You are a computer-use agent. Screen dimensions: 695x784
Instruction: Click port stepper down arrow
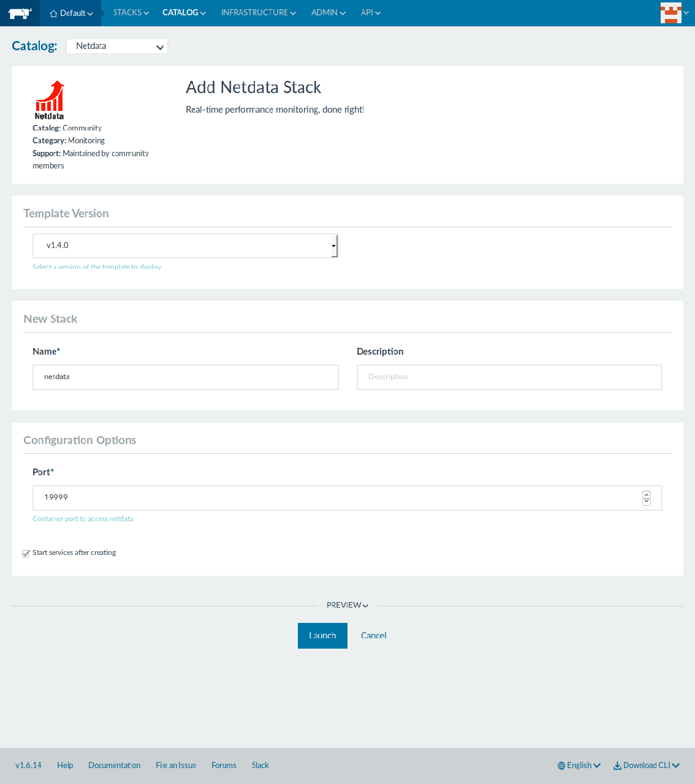click(646, 502)
